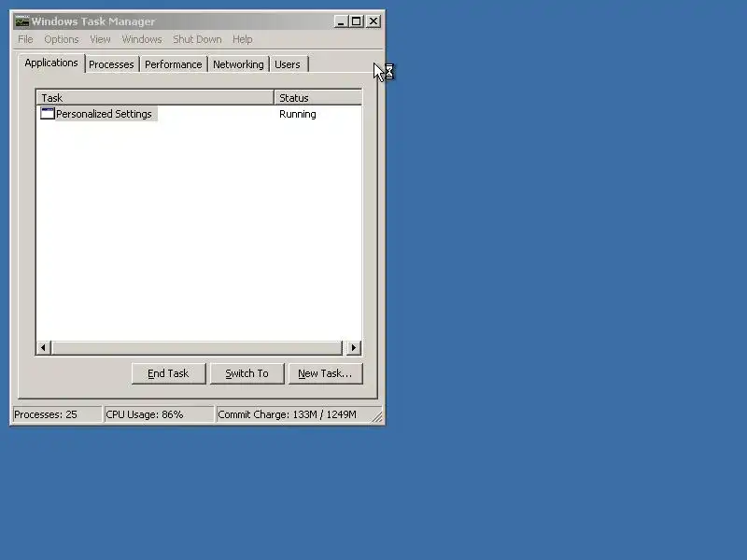Open the Shut Down menu
The width and height of the screenshot is (747, 560).
197,39
